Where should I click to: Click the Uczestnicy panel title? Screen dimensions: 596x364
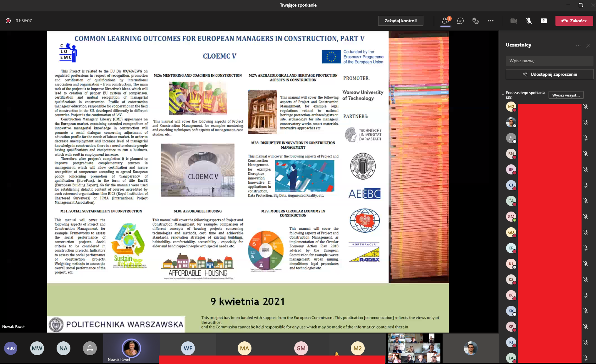click(x=518, y=45)
